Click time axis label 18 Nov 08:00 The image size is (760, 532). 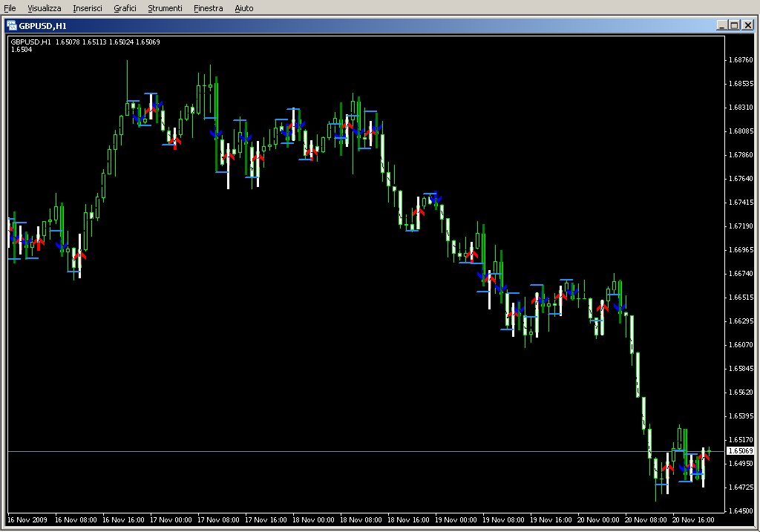[361, 520]
